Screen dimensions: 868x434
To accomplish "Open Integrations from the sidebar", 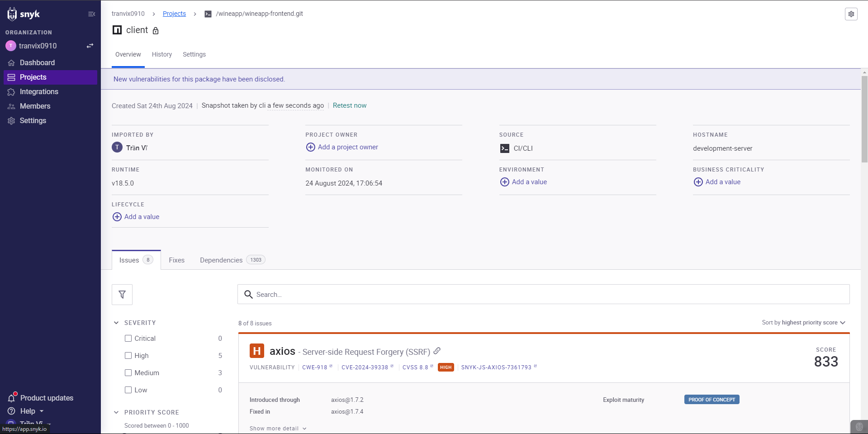I will (x=39, y=91).
